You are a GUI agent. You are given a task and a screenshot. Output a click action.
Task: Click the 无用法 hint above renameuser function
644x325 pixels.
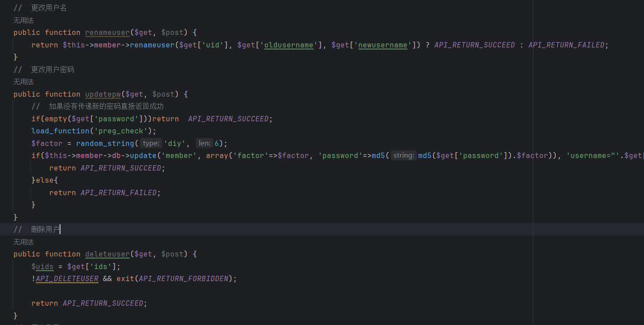click(x=23, y=21)
